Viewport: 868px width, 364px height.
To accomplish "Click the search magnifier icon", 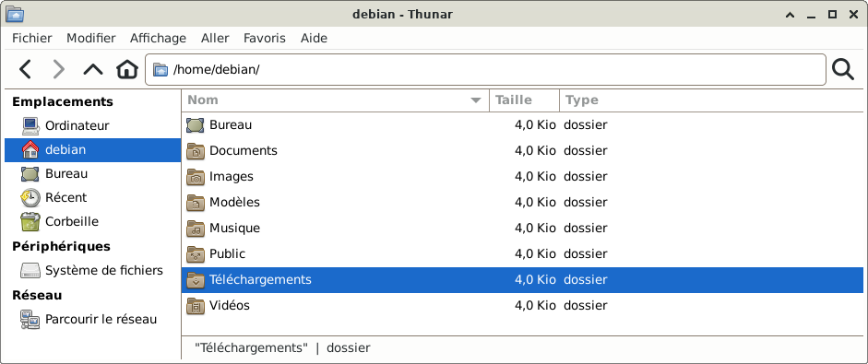I will [x=843, y=70].
